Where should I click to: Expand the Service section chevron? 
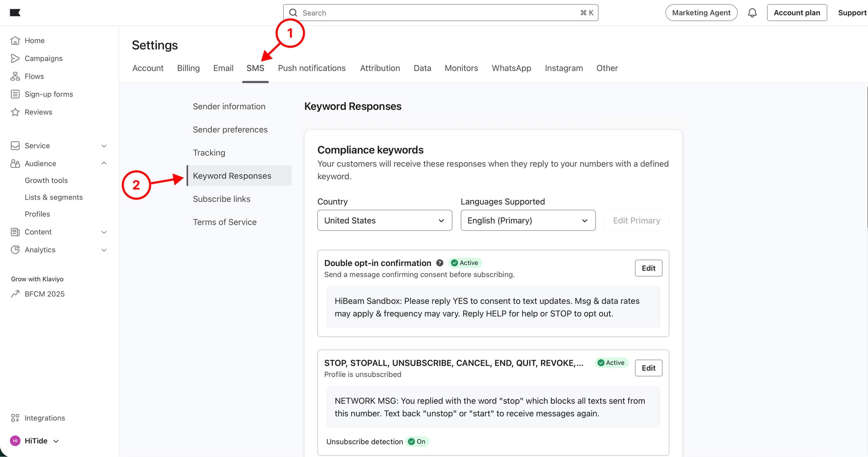[104, 146]
